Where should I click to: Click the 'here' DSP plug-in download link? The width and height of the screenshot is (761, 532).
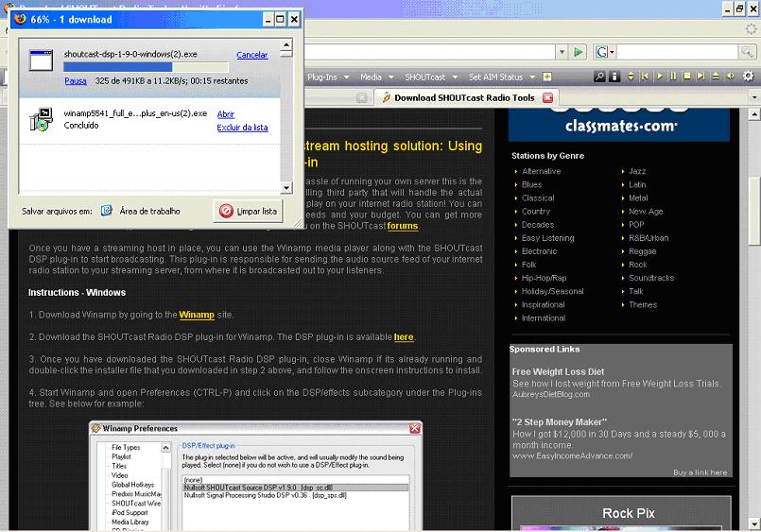tap(404, 337)
